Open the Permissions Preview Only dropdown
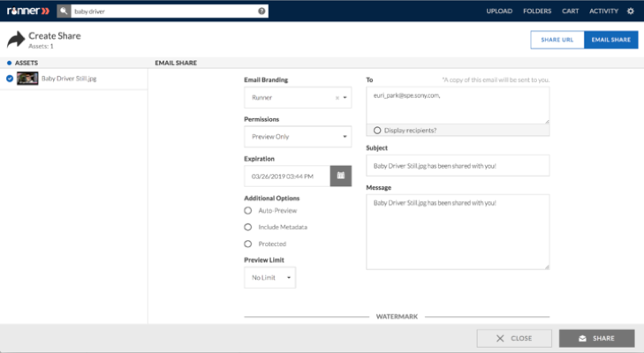 (298, 137)
